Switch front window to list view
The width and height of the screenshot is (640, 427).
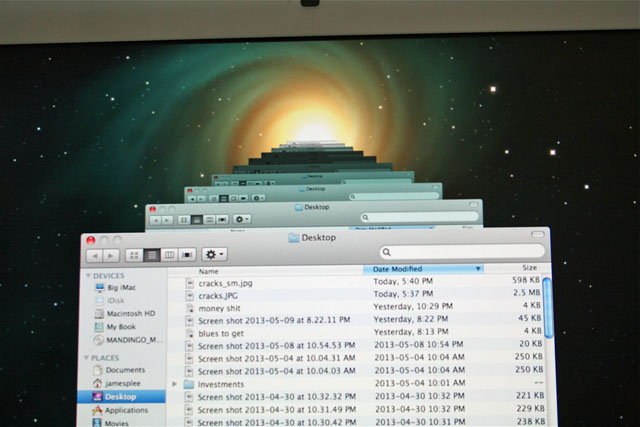pos(151,256)
